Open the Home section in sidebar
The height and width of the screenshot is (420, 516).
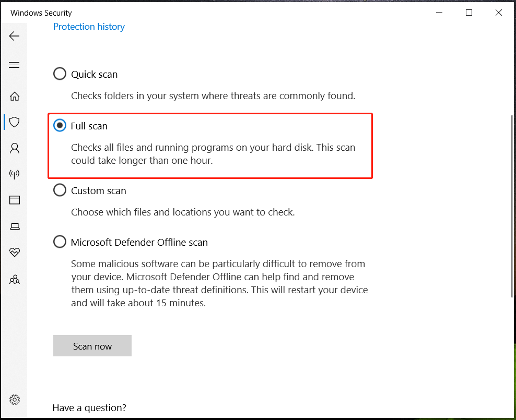click(x=14, y=96)
